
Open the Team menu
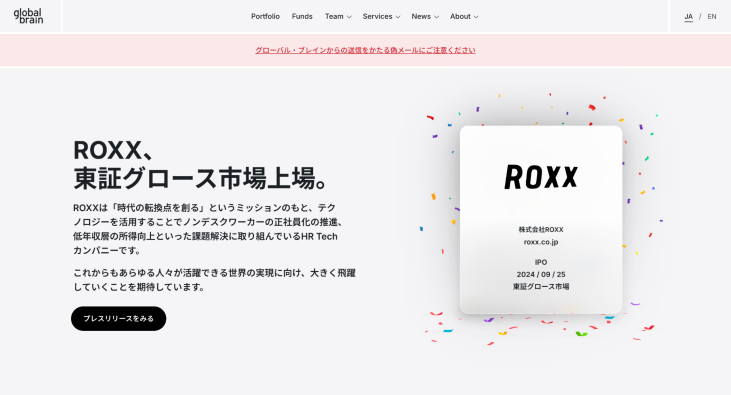[338, 16]
